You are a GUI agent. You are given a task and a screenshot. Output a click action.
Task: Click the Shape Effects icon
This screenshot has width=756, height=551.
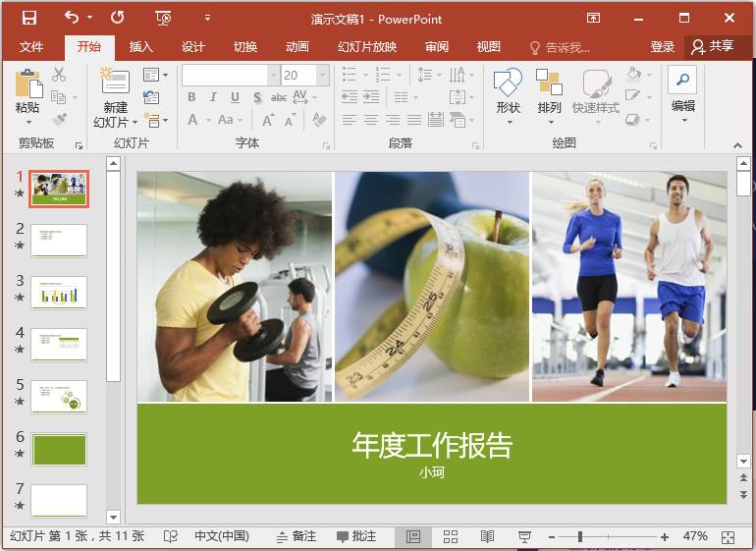coord(632,119)
